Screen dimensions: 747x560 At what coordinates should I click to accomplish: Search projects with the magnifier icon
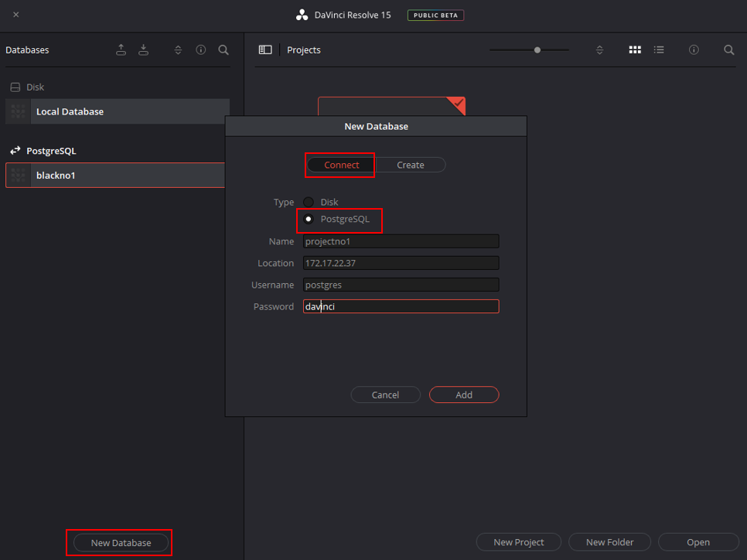click(x=729, y=50)
